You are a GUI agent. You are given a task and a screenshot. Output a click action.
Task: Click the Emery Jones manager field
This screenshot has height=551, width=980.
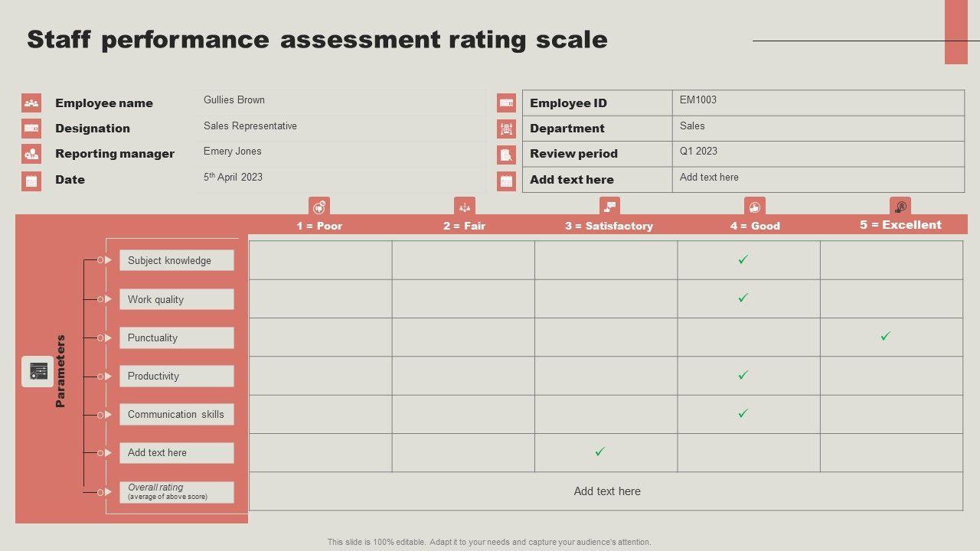[341, 154]
